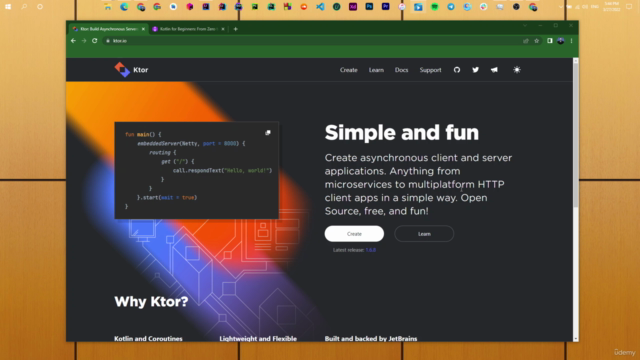This screenshot has height=360, width=640.
Task: Open Ktor GitHub repository icon
Action: [x=457, y=70]
